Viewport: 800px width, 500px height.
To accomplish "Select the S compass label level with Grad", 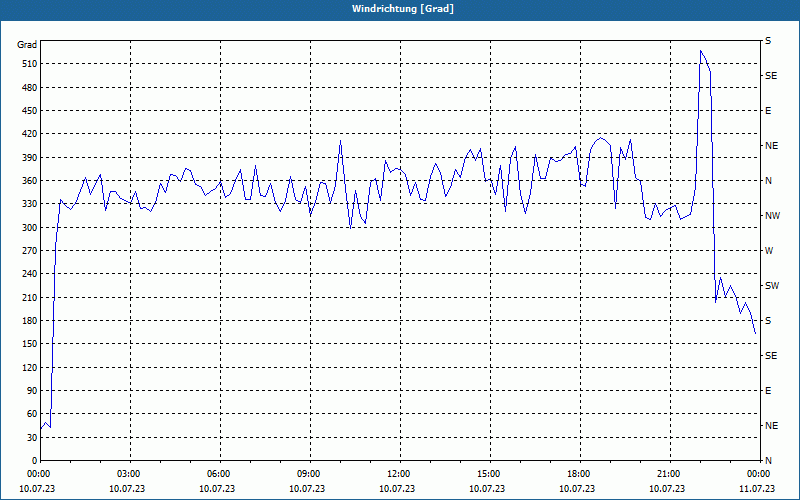I will [x=768, y=41].
